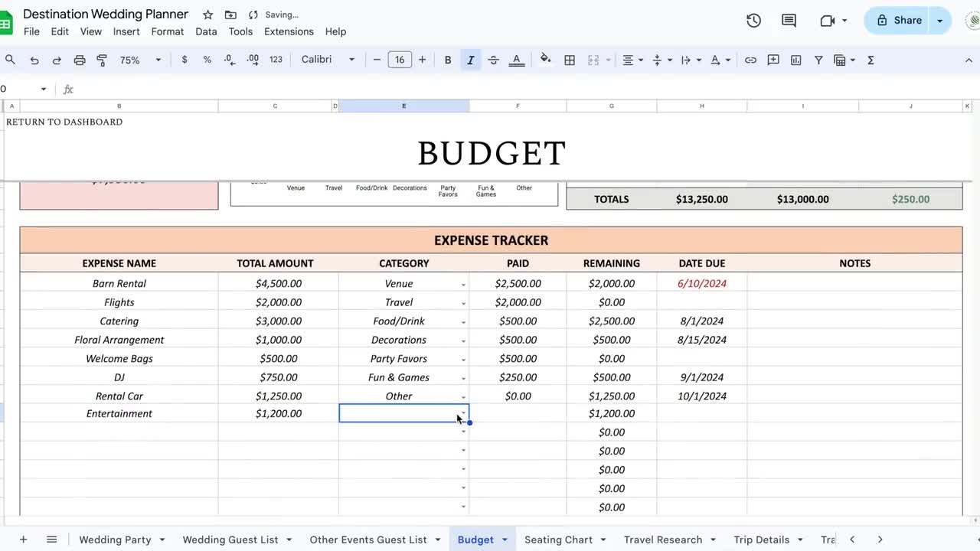
Task: Open number format 123 menu
Action: (x=276, y=60)
